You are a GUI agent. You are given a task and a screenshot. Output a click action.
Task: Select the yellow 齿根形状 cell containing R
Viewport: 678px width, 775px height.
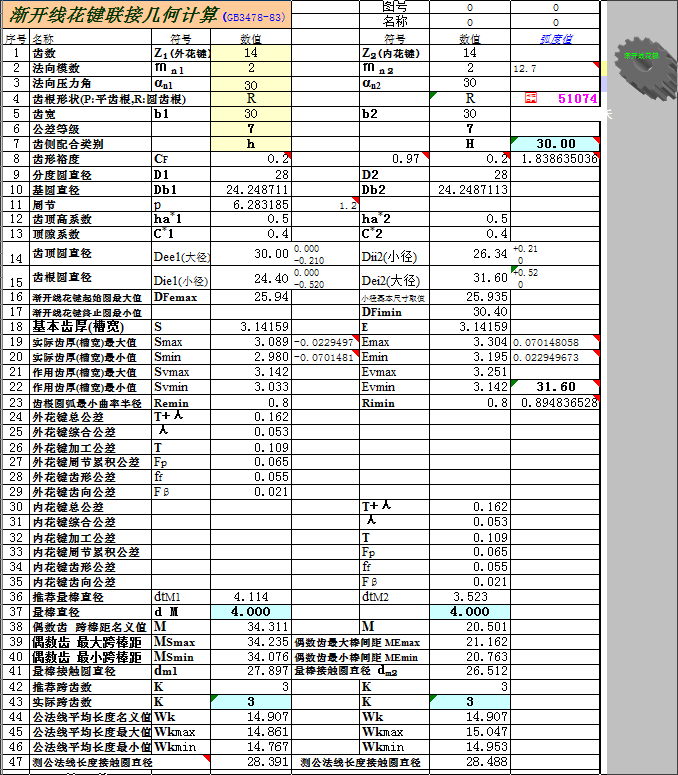(x=251, y=99)
